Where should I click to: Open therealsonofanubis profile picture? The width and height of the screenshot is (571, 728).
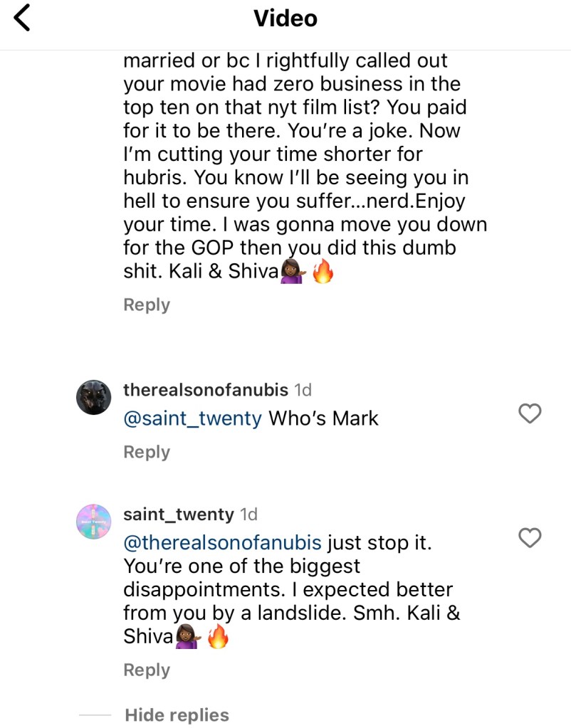[x=93, y=396]
